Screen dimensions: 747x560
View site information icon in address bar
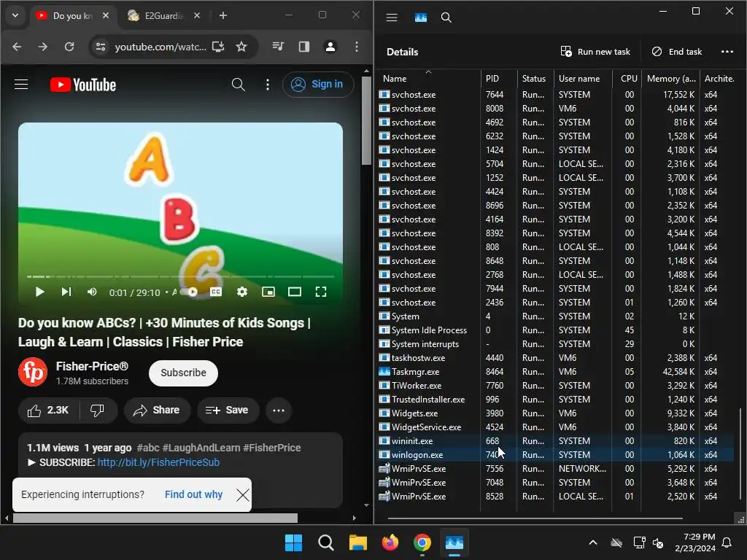(x=101, y=47)
